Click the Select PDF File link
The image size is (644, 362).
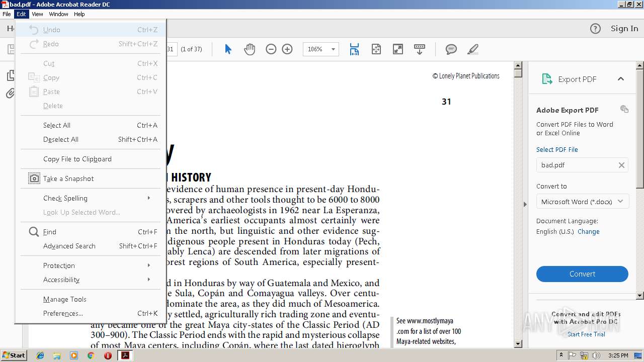pyautogui.click(x=557, y=150)
